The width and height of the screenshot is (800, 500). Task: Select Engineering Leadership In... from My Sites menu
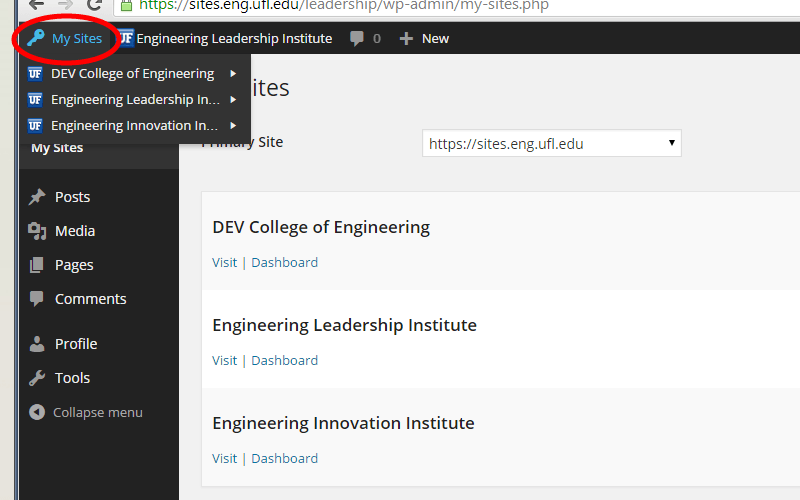coord(134,99)
